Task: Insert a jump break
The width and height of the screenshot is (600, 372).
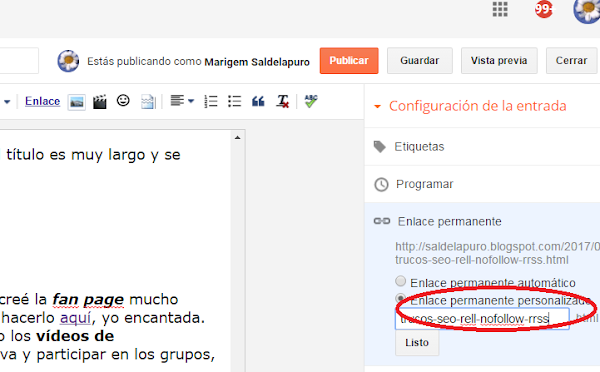Action: point(148,102)
